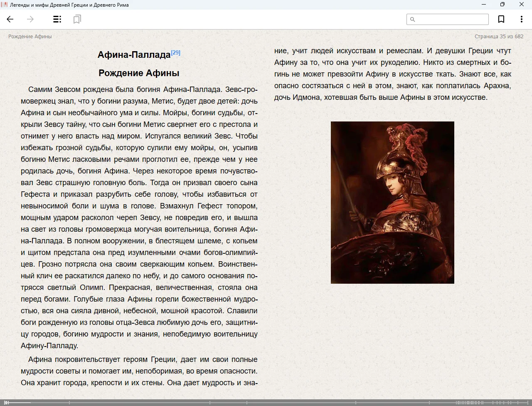
Task: Maximize or restore the reader window
Action: [x=502, y=5]
